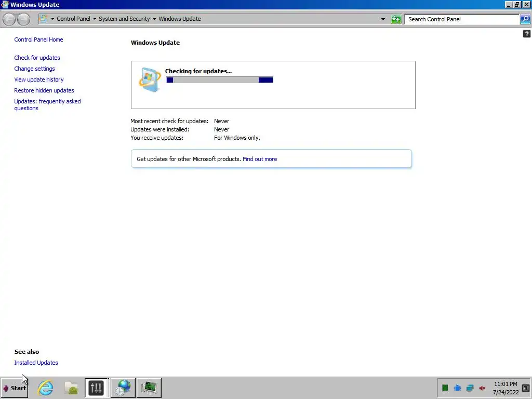Select the Windows Update breadcrumb
Image resolution: width=532 pixels, height=399 pixels.
click(x=179, y=19)
